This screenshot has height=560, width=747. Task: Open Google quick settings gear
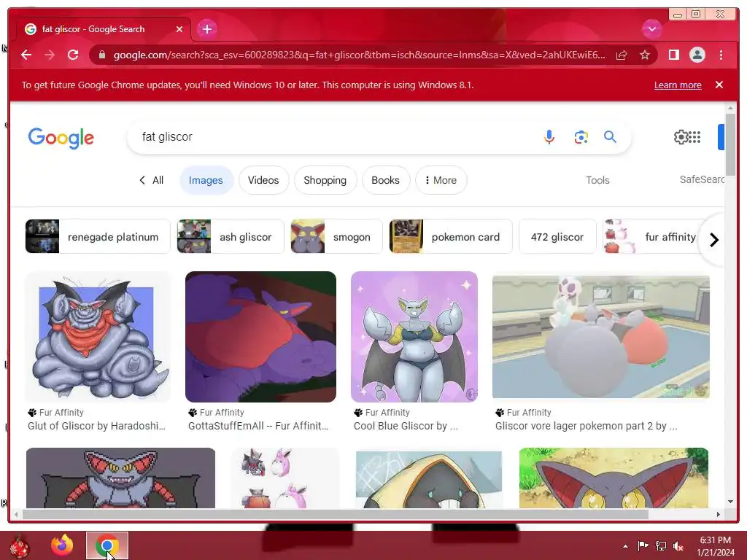pos(681,137)
